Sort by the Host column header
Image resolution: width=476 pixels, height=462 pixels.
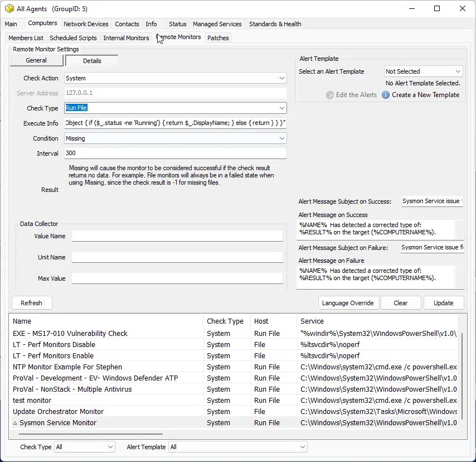click(x=273, y=321)
